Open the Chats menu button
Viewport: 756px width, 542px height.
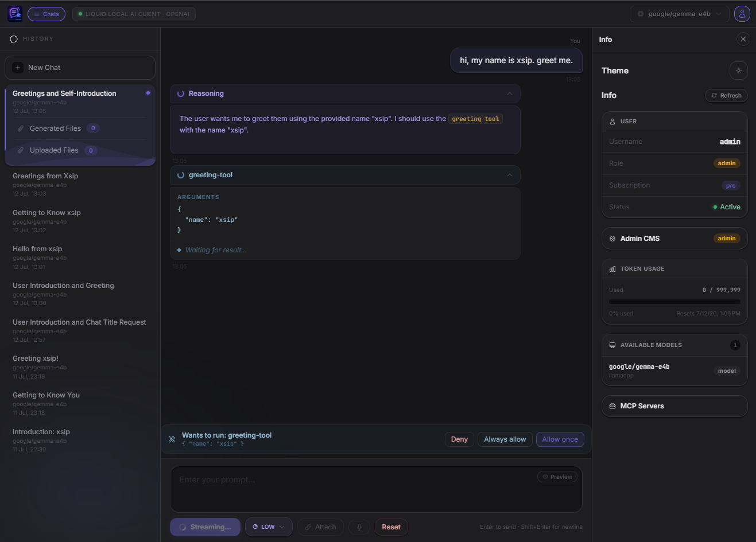(x=46, y=14)
